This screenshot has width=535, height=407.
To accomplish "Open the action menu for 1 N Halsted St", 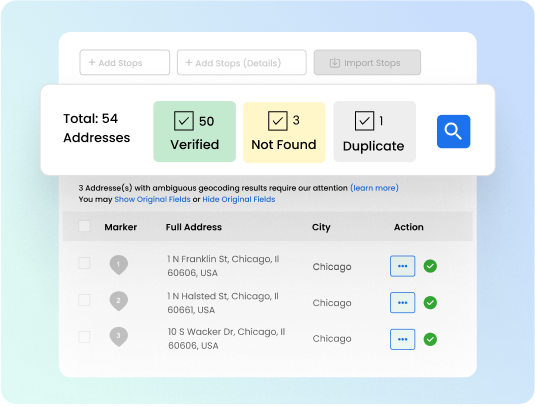I will pyautogui.click(x=403, y=302).
